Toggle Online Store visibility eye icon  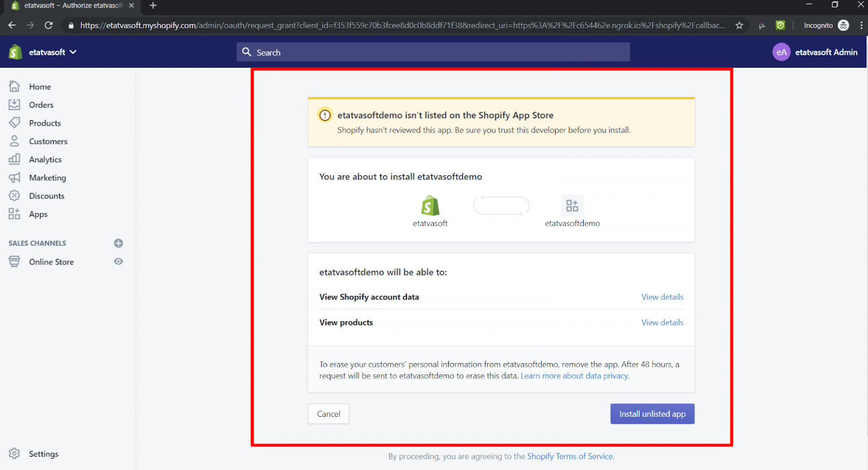pyautogui.click(x=118, y=261)
